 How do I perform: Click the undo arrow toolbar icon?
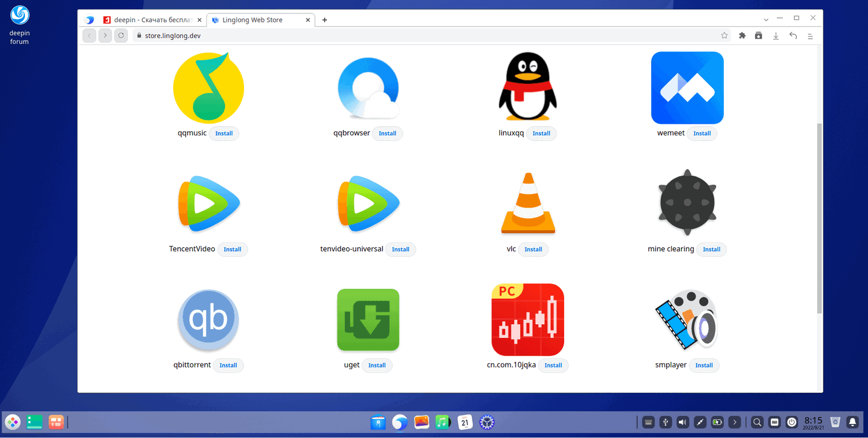(x=793, y=36)
